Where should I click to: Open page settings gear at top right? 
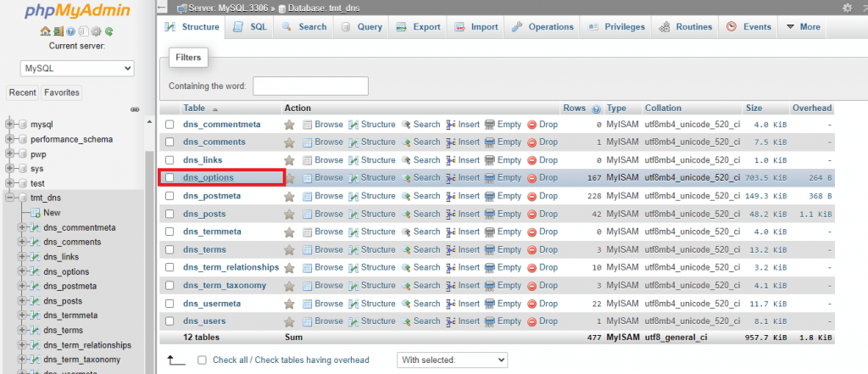click(847, 8)
